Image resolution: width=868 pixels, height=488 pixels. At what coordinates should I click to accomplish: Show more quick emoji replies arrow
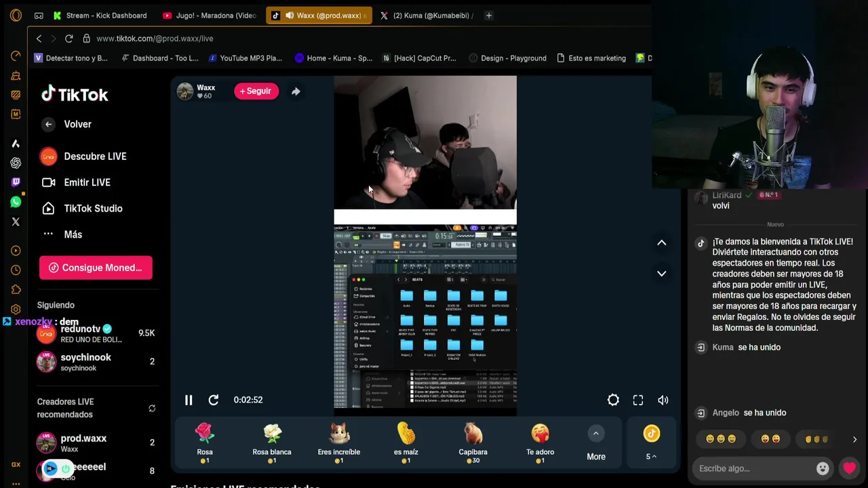[854, 439]
